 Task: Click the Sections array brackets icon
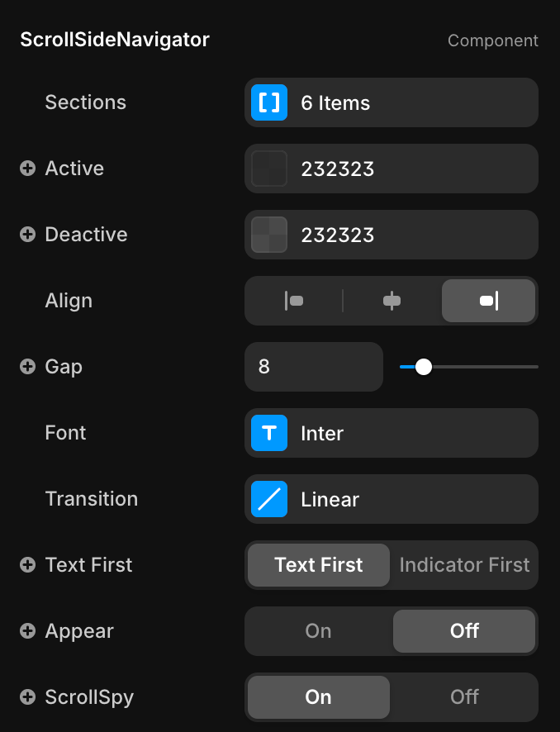click(x=269, y=102)
